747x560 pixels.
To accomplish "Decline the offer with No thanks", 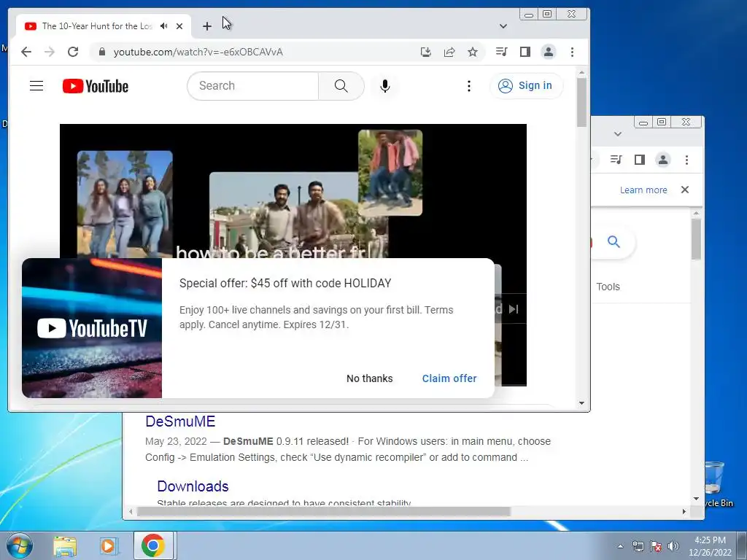I will pos(370,378).
